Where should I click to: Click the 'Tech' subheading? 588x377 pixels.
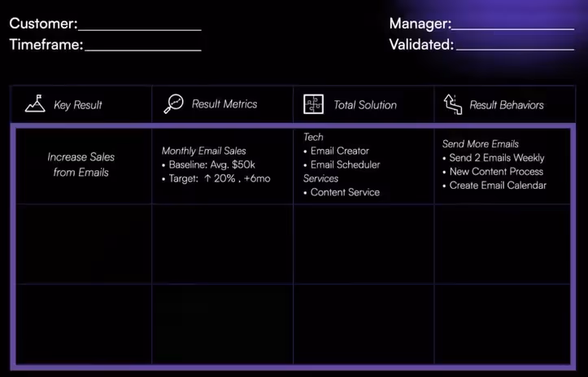[x=313, y=137]
